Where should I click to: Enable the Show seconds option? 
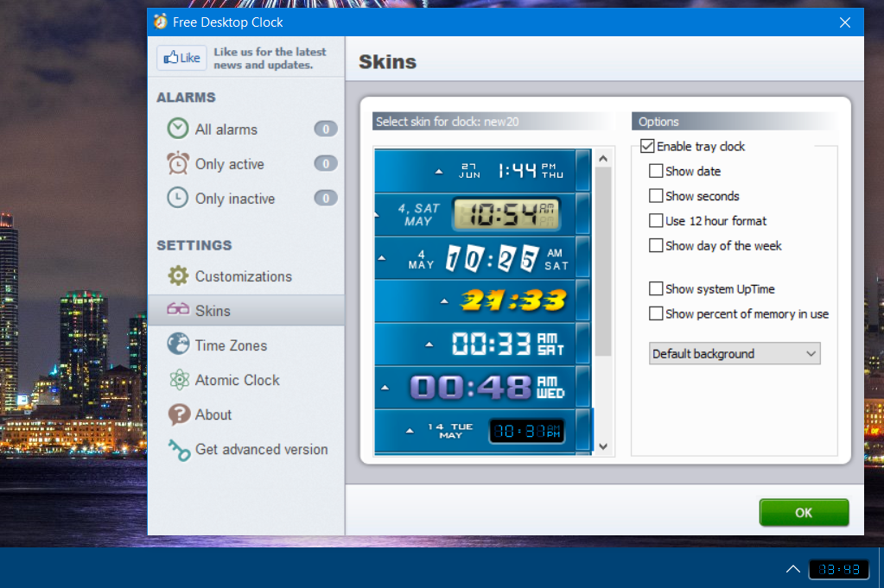[656, 196]
